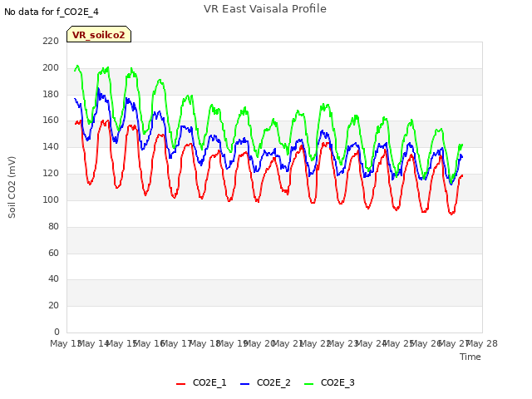Click the 200 y-axis tick label

point(51,67)
